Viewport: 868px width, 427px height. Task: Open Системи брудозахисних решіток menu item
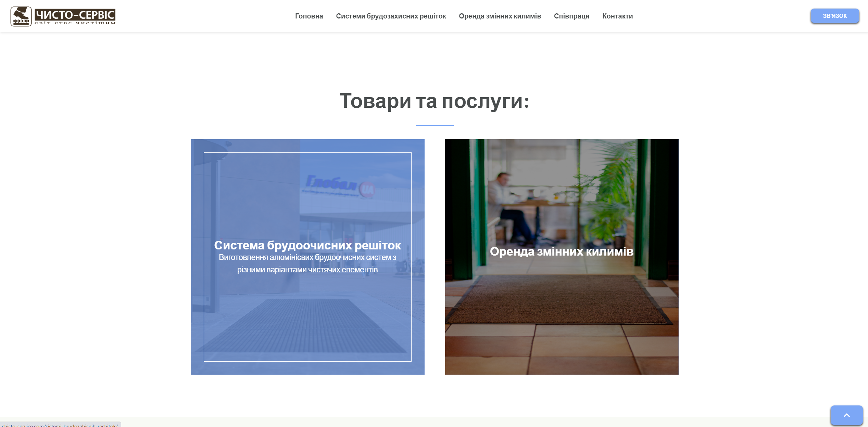pos(391,16)
